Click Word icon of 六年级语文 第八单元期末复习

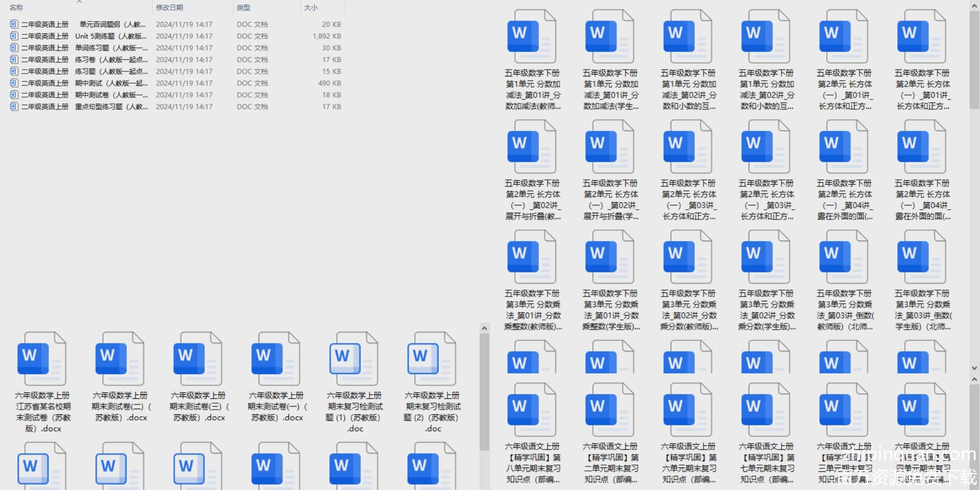[x=532, y=410]
